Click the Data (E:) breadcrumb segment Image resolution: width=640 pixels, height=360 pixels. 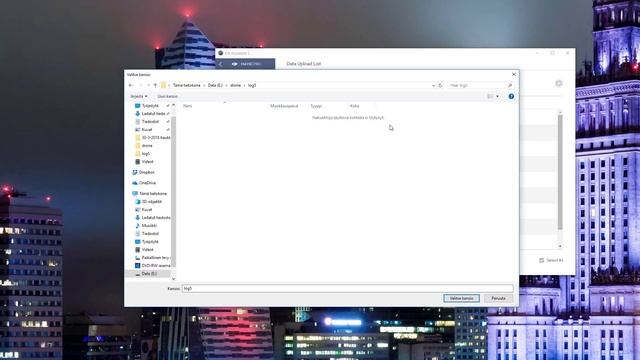pos(215,85)
